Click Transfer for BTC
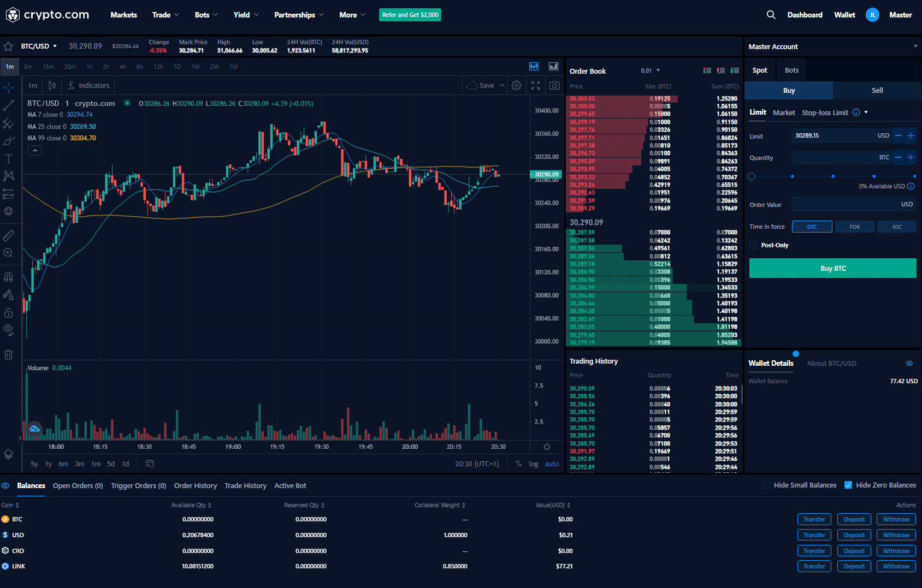Image resolution: width=922 pixels, height=588 pixels. pos(814,519)
